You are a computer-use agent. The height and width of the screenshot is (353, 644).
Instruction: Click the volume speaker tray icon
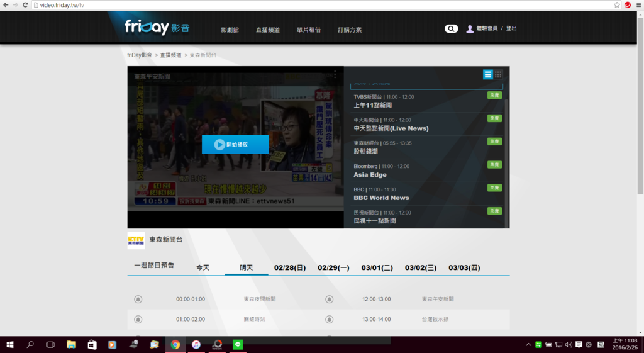[569, 344]
